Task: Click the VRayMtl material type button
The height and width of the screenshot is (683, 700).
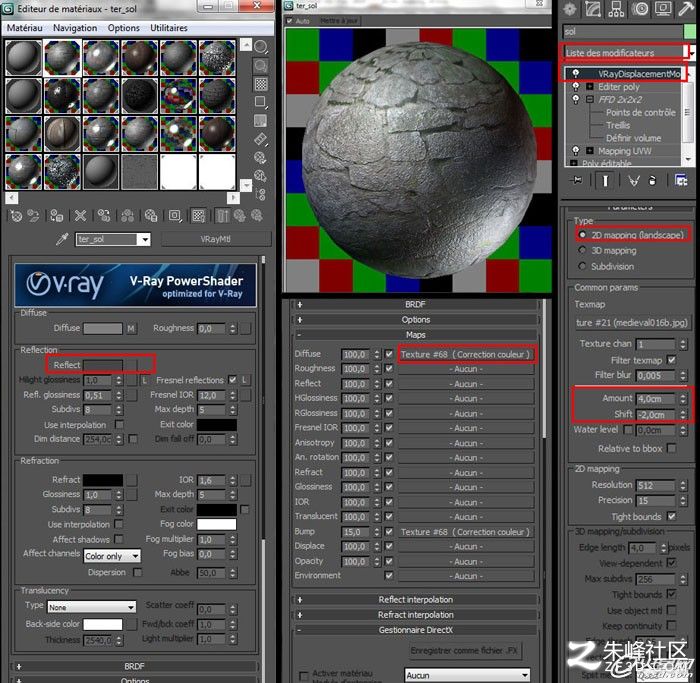Action: pos(216,239)
